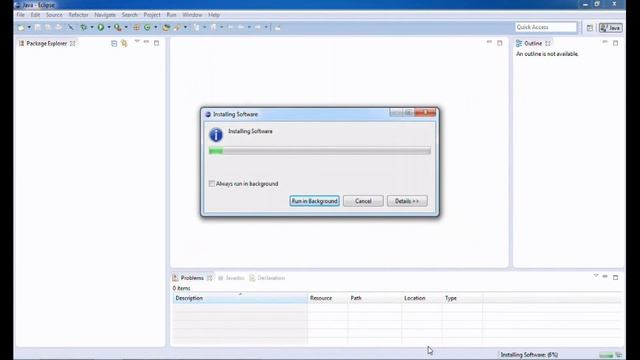Click Collapse All in Package Explorer

114,43
